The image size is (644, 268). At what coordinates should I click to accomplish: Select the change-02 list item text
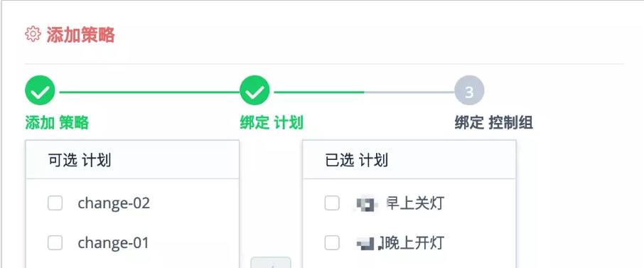[x=114, y=203]
